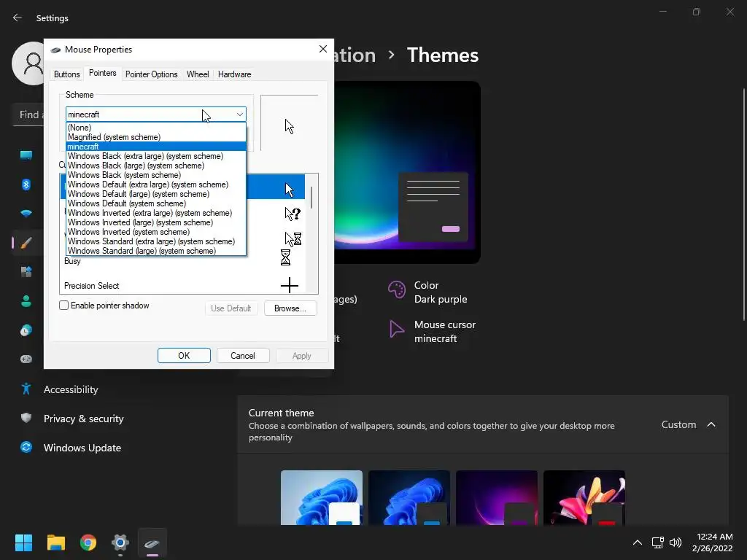The width and height of the screenshot is (747, 560).
Task: Click the Browse... button
Action: point(290,308)
